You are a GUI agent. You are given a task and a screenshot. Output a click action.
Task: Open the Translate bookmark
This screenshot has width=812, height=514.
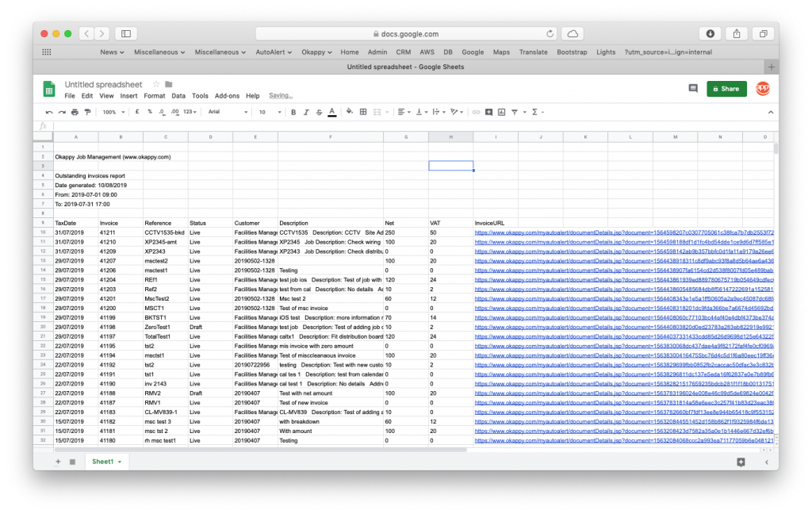coord(534,52)
